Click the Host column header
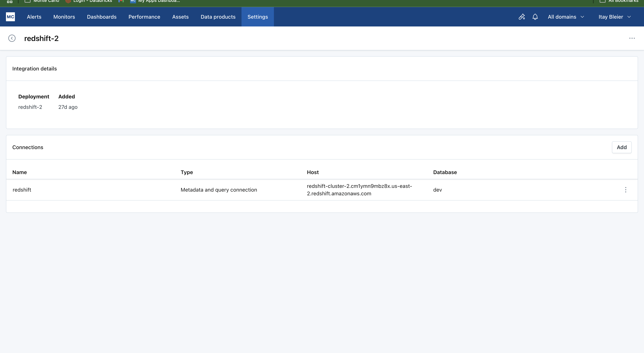 (313, 172)
